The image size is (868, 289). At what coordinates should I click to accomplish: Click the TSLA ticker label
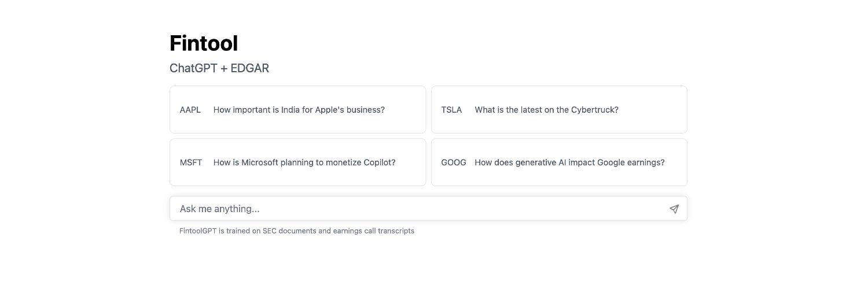coord(451,110)
